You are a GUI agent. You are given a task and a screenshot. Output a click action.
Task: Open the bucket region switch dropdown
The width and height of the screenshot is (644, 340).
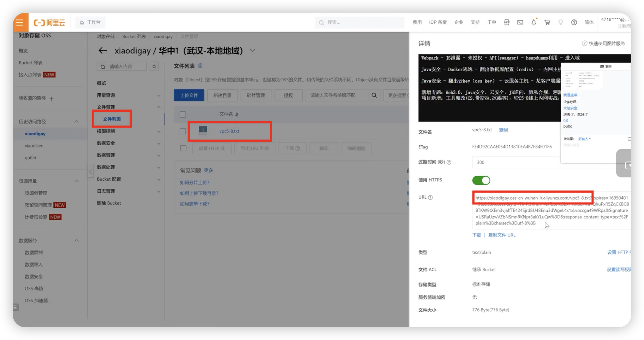click(x=252, y=51)
